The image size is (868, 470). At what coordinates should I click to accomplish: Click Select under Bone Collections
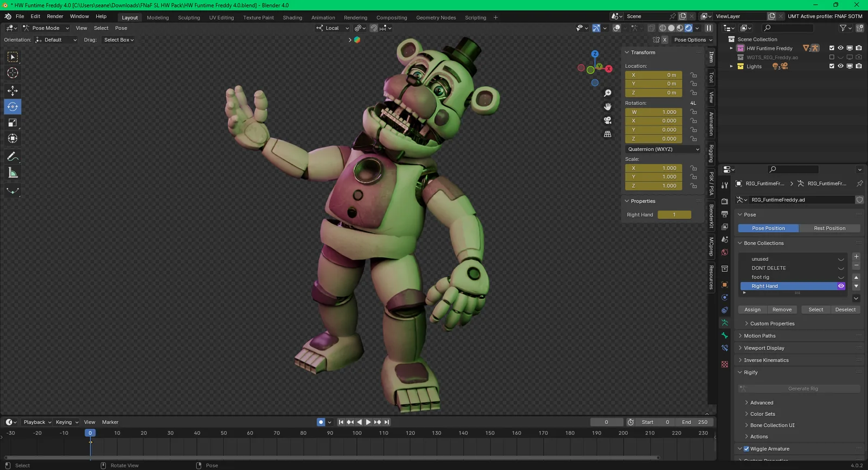click(x=815, y=310)
